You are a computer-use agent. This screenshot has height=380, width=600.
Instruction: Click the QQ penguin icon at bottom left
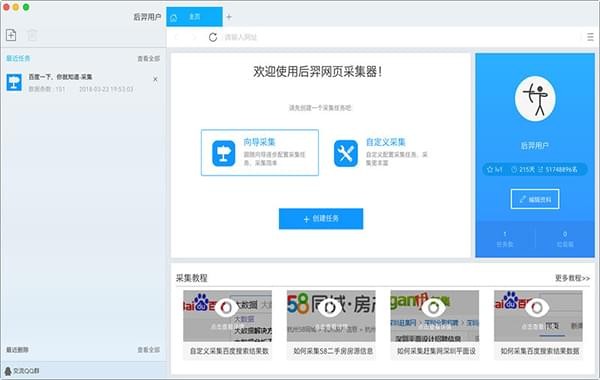[x=8, y=370]
